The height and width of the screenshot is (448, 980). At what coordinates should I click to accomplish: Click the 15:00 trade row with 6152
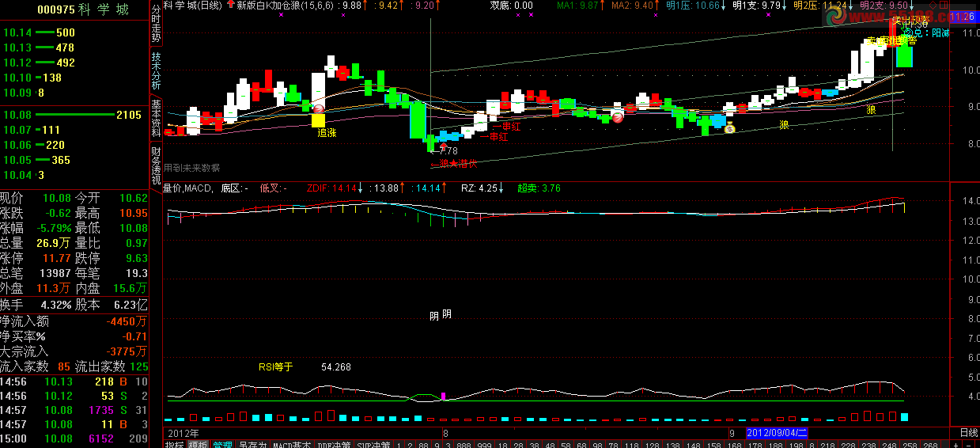[75, 439]
